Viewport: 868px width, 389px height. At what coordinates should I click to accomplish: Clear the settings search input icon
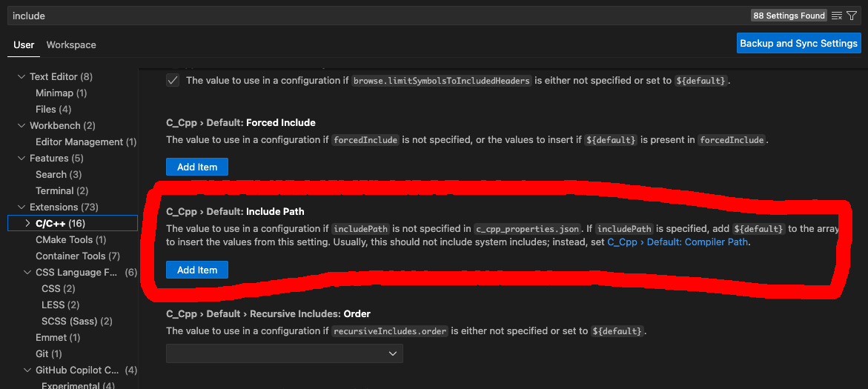click(x=836, y=16)
